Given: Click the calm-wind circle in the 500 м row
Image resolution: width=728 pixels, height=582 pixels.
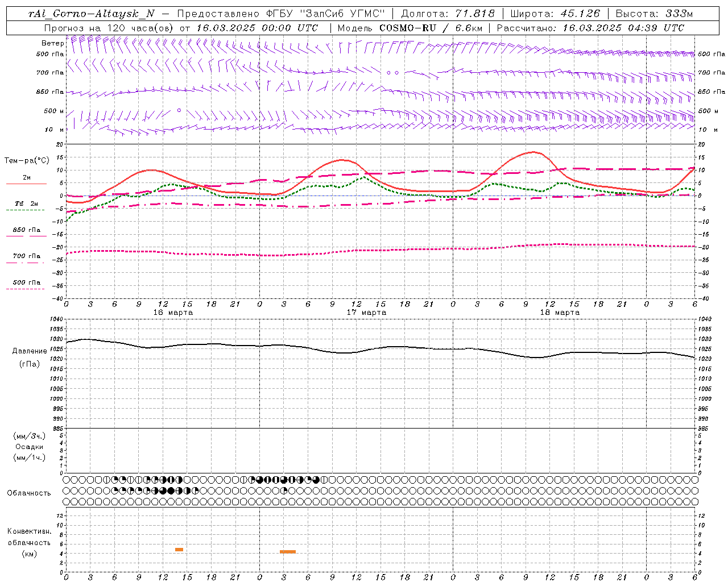Looking at the screenshot, I should [x=179, y=110].
